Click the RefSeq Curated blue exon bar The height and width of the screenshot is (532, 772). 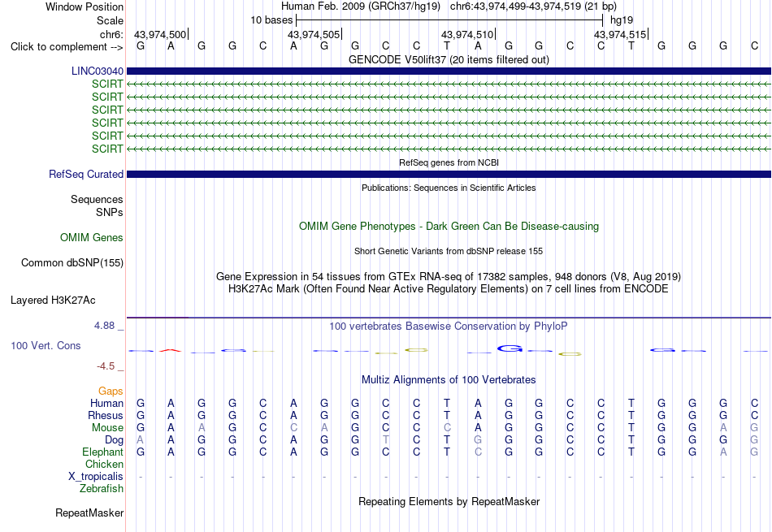449,174
